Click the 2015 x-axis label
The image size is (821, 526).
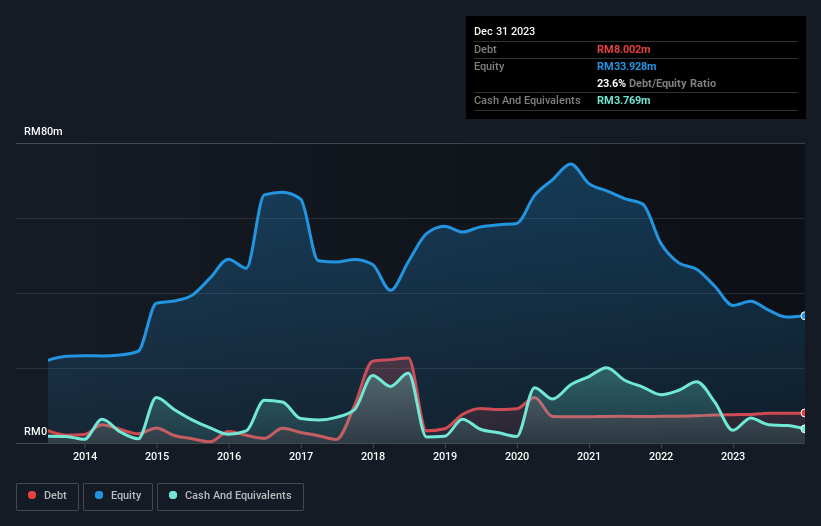click(x=157, y=456)
